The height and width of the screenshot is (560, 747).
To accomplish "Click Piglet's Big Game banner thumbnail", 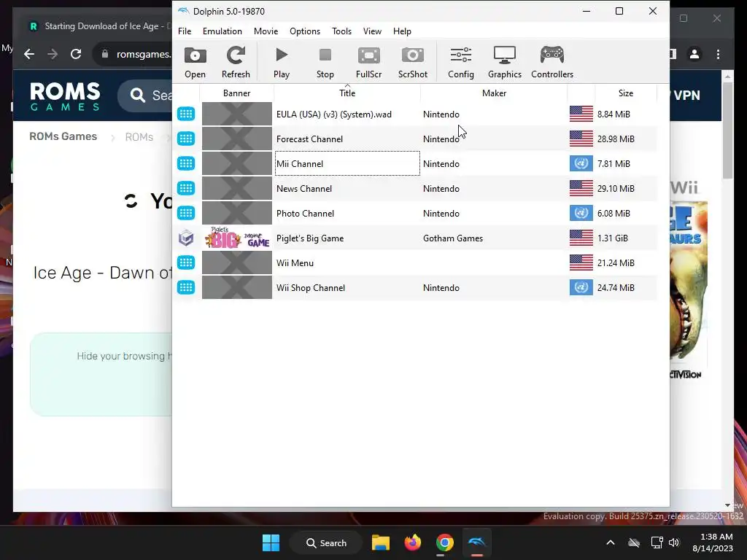I will pos(237,238).
